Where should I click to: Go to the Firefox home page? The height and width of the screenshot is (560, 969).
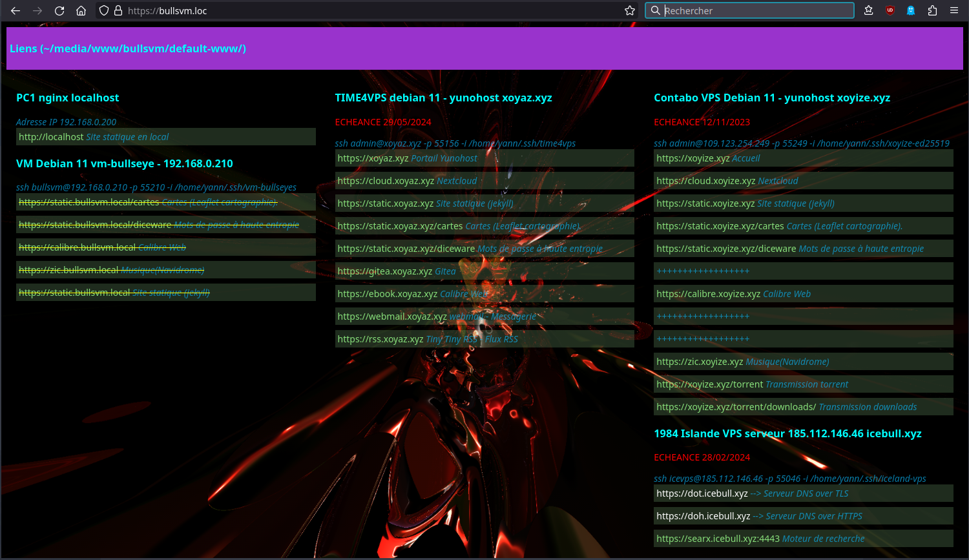pyautogui.click(x=81, y=11)
